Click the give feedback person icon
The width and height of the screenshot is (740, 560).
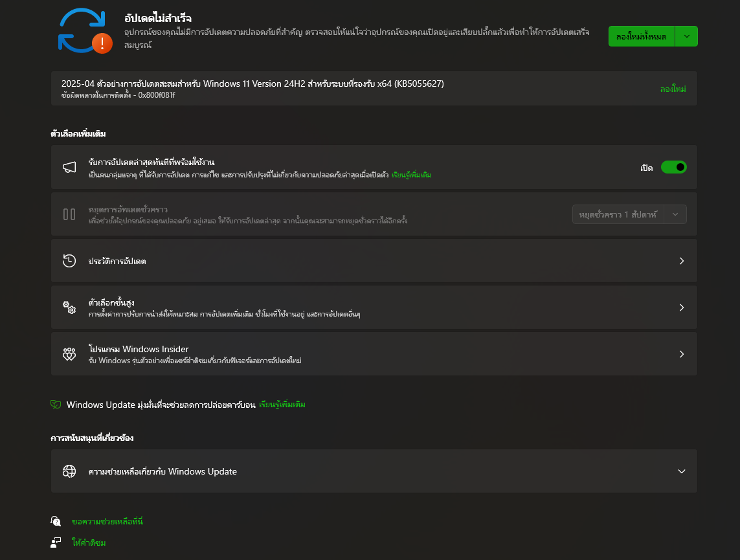click(x=56, y=543)
